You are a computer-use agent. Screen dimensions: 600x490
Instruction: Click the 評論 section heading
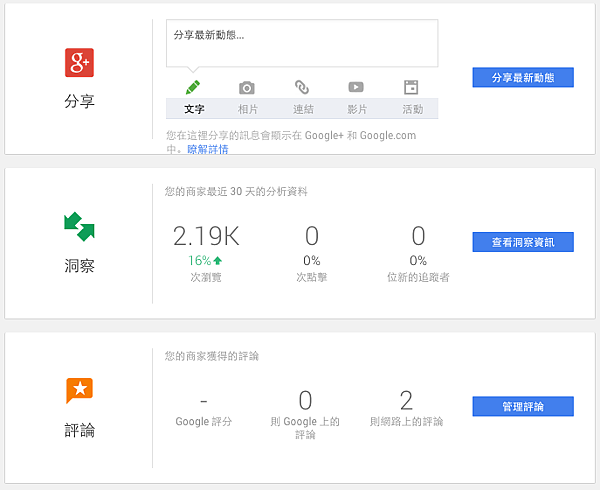coord(79,430)
